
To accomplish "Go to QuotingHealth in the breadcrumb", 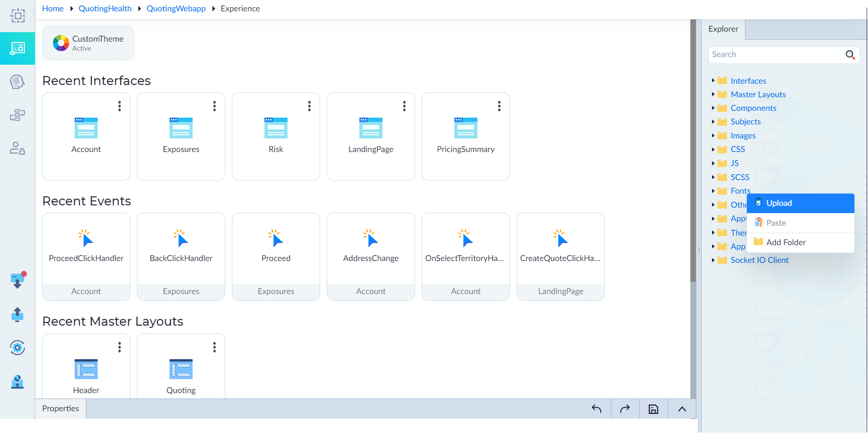I will 105,9.
